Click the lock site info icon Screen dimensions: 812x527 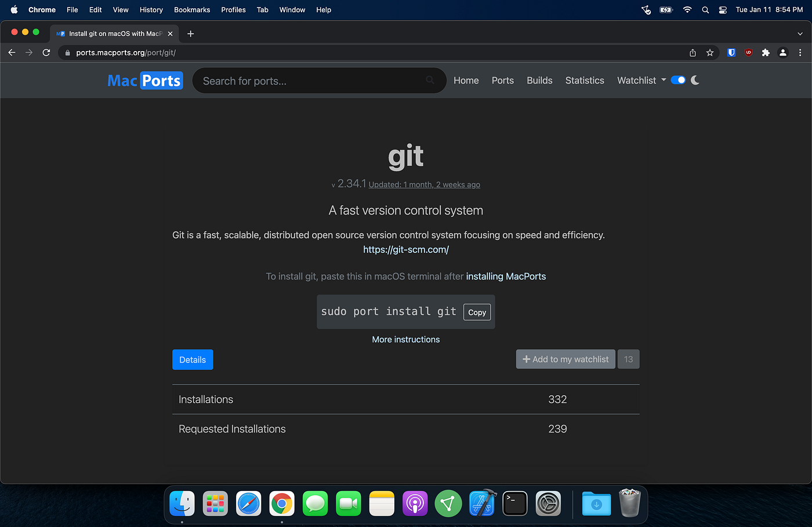pyautogui.click(x=67, y=53)
